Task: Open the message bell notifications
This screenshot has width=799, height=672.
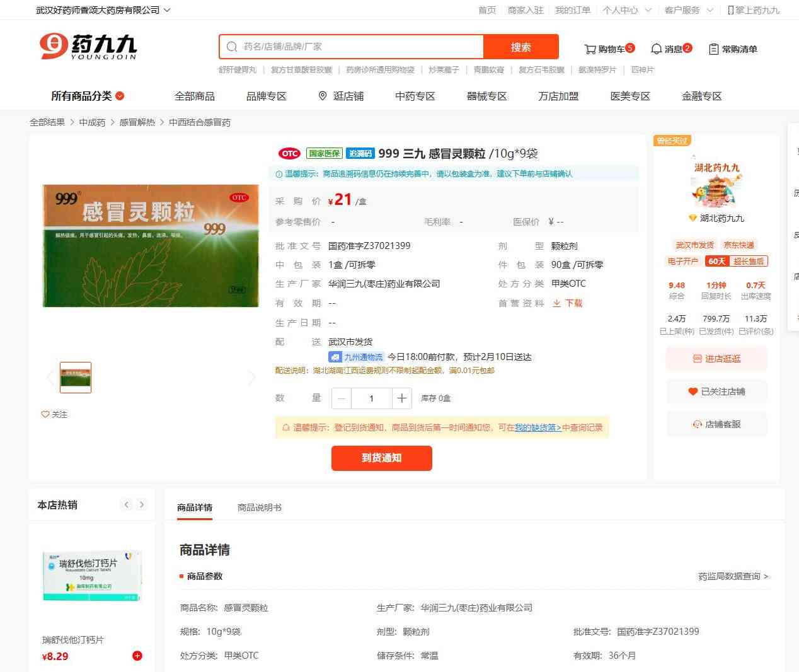Action: 656,49
